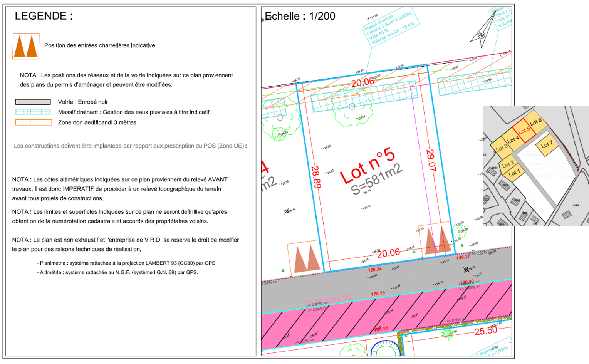Click the NOTA about limites et superficies
The image size is (589, 364).
tap(119, 216)
